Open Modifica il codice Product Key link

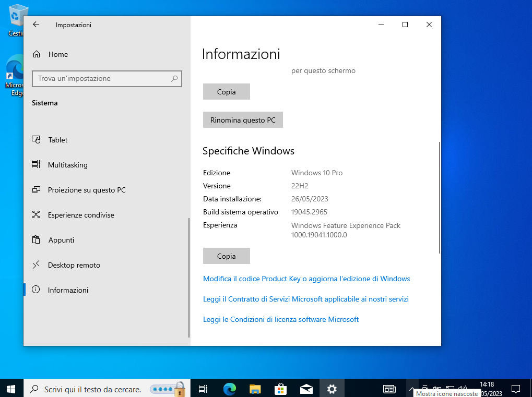tap(306, 279)
